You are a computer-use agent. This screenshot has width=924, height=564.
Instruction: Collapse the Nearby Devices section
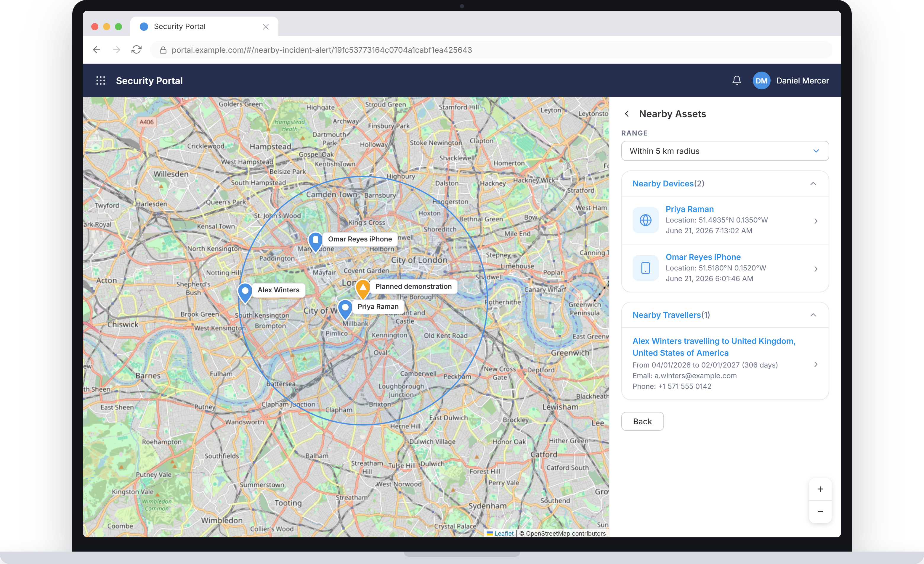click(x=813, y=184)
